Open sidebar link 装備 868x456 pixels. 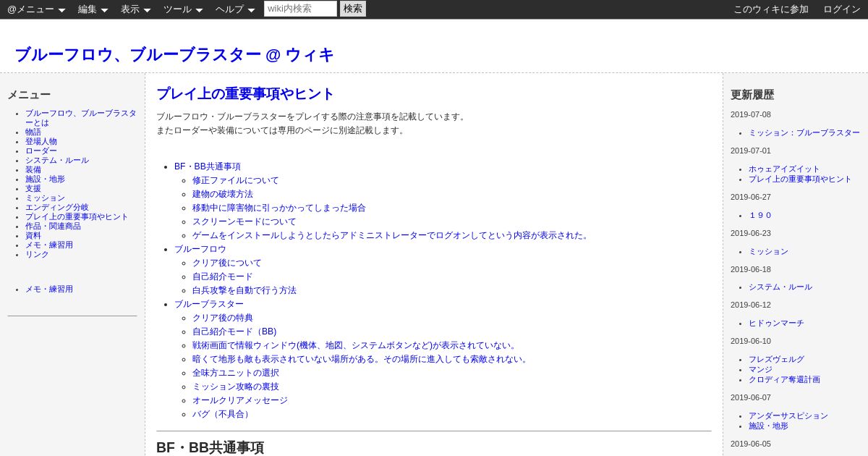[33, 170]
